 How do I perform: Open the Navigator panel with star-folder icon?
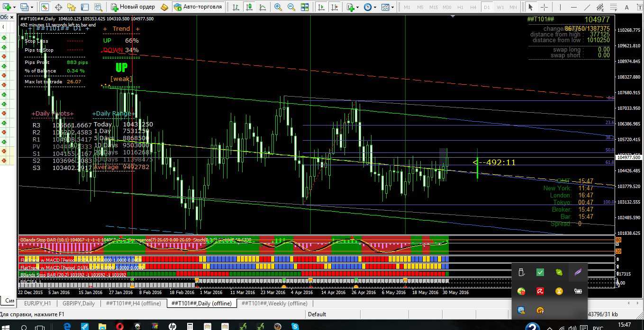[72, 7]
